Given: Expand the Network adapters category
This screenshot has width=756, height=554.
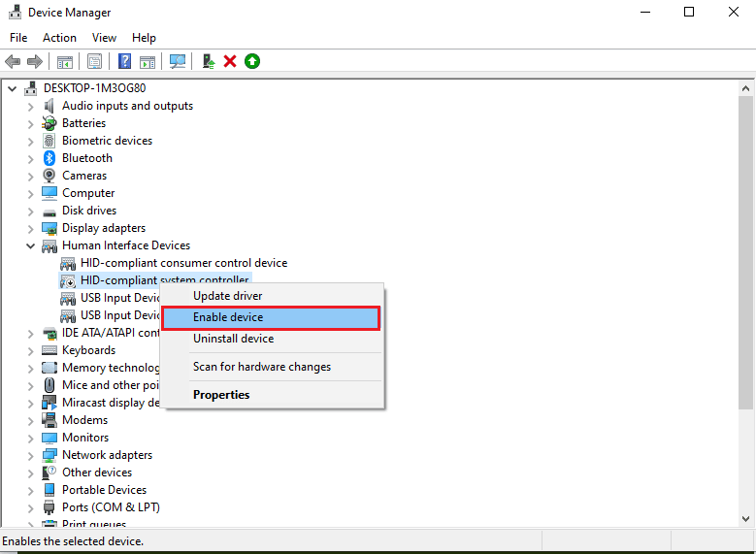Looking at the screenshot, I should pos(31,455).
